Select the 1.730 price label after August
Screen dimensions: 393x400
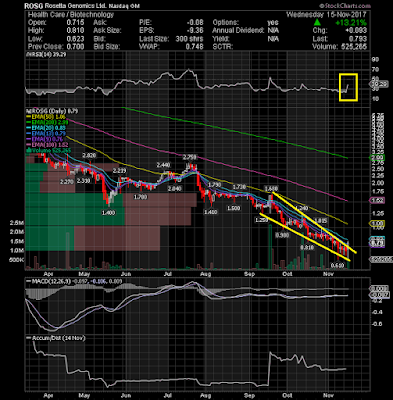coord(239,187)
